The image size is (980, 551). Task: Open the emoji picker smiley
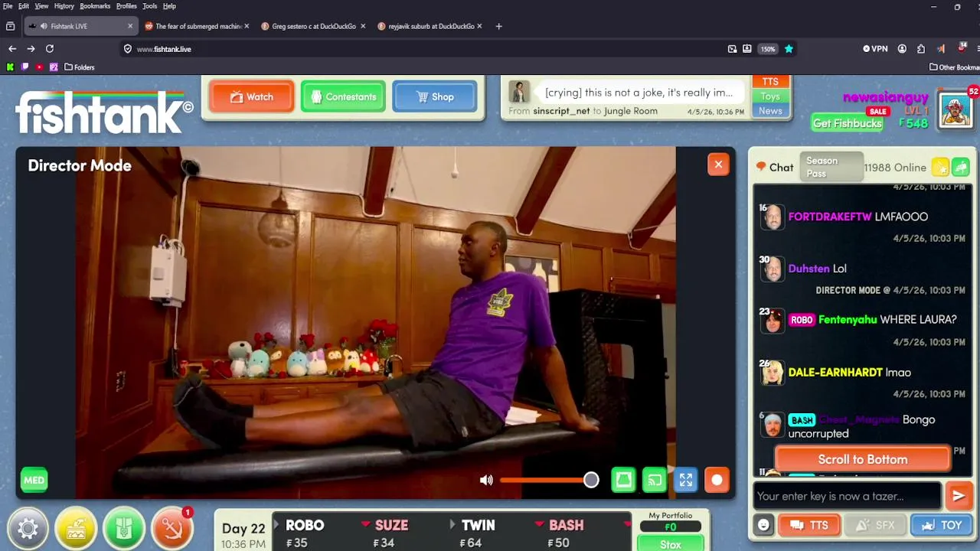(x=763, y=525)
